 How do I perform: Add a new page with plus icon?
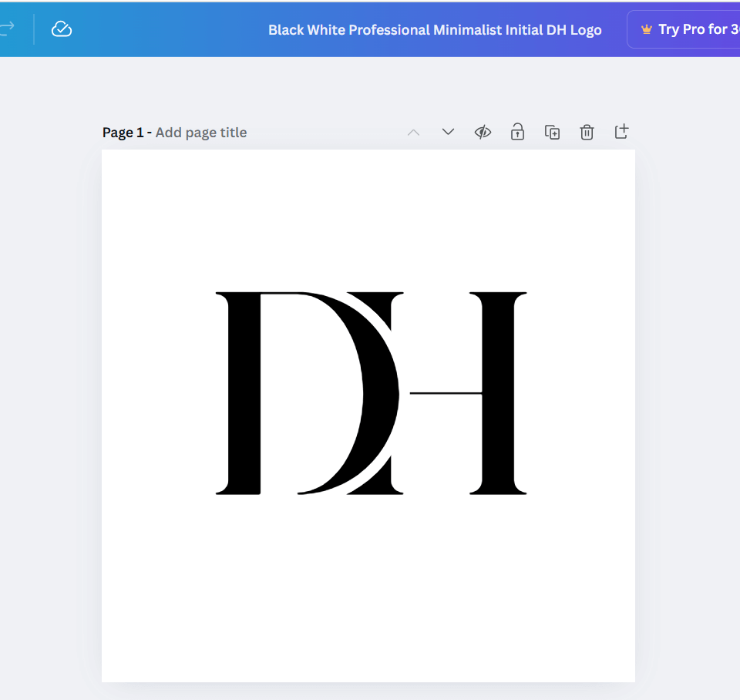pos(621,132)
